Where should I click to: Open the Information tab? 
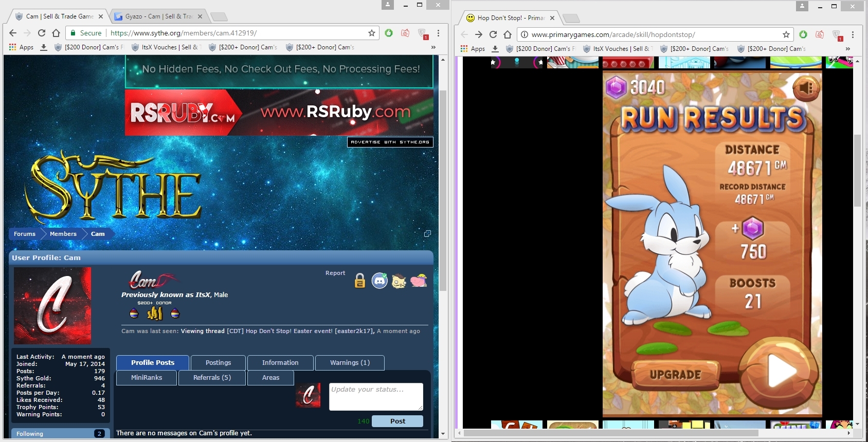pos(280,362)
